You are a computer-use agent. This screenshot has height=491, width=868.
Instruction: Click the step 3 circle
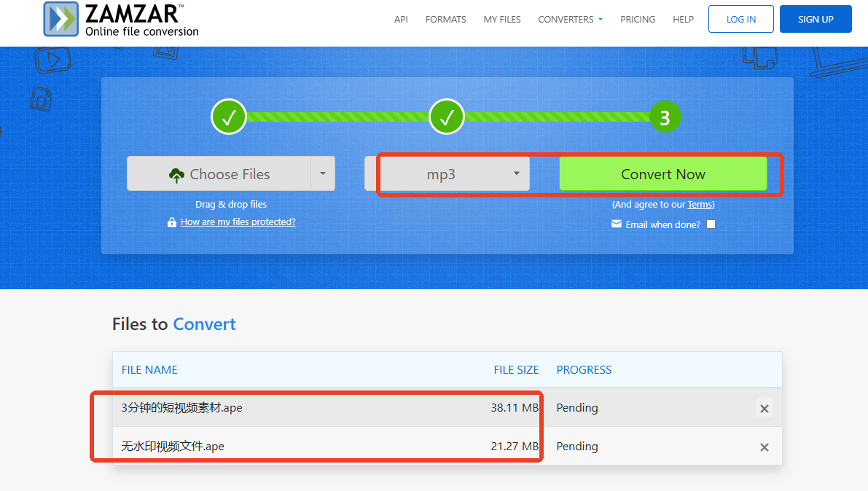[665, 117]
